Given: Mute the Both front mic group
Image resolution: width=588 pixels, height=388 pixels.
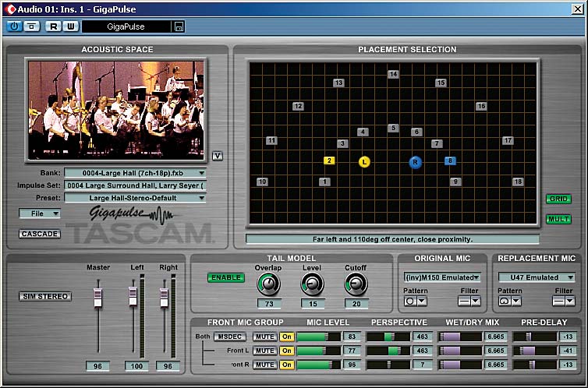Looking at the screenshot, I should (264, 337).
